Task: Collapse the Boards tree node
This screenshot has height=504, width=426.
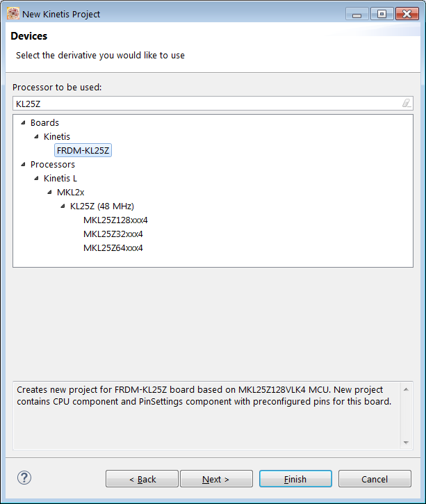Action: [24, 123]
